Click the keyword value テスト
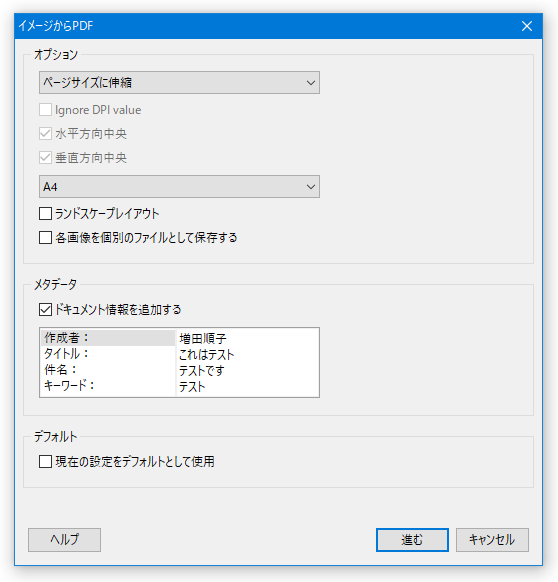The height and width of the screenshot is (582, 558). pos(192,387)
